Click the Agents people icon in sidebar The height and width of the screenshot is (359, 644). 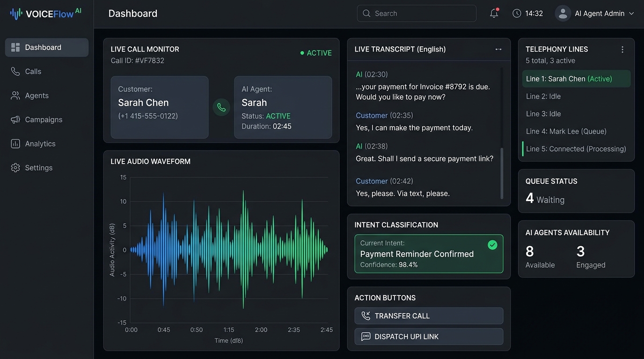[15, 95]
